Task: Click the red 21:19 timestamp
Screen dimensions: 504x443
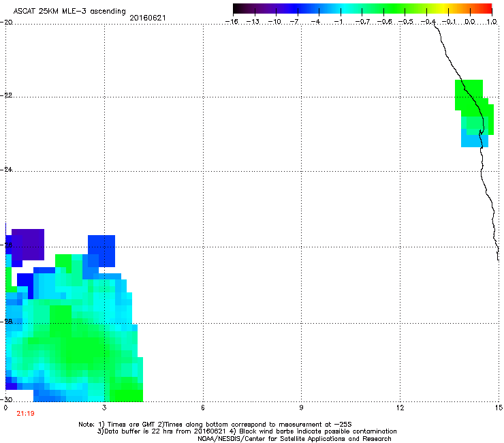Action: pos(25,414)
